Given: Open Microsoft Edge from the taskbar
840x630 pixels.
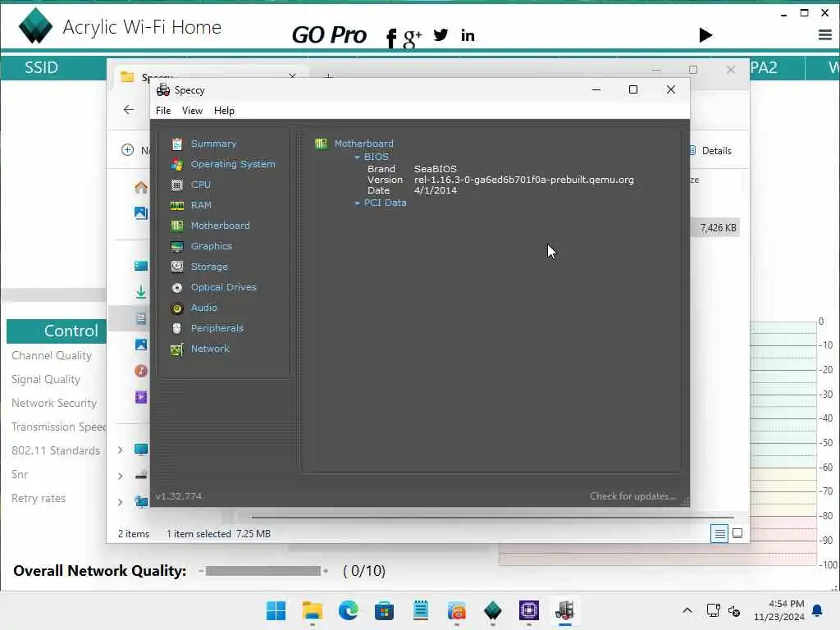Looking at the screenshot, I should point(348,610).
